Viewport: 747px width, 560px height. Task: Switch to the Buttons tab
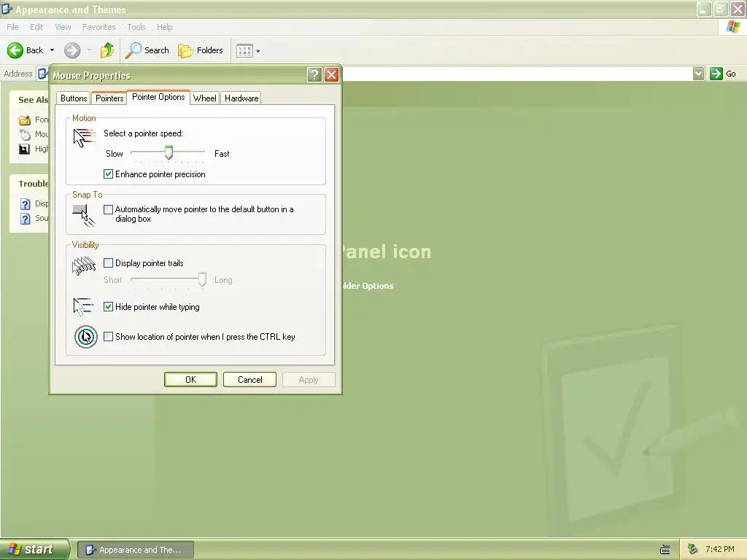(74, 98)
